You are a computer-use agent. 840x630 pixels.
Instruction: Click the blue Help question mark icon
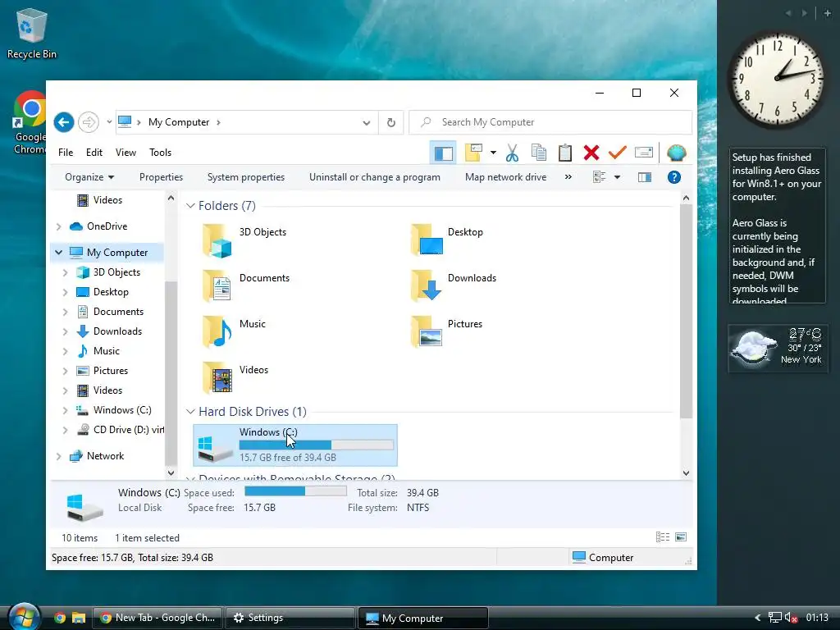point(674,177)
